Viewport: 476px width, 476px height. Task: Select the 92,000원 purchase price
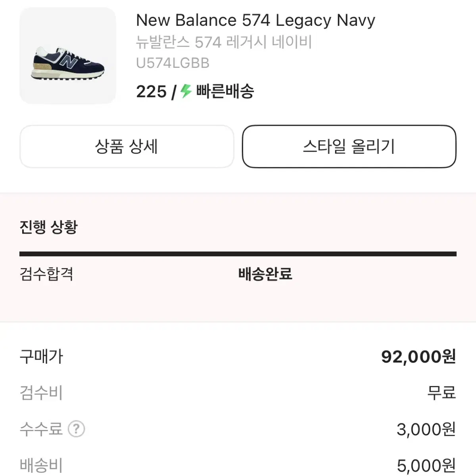(x=418, y=357)
